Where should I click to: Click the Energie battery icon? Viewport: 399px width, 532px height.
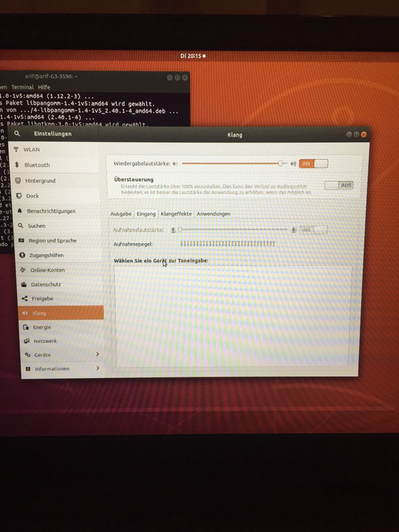point(26,327)
